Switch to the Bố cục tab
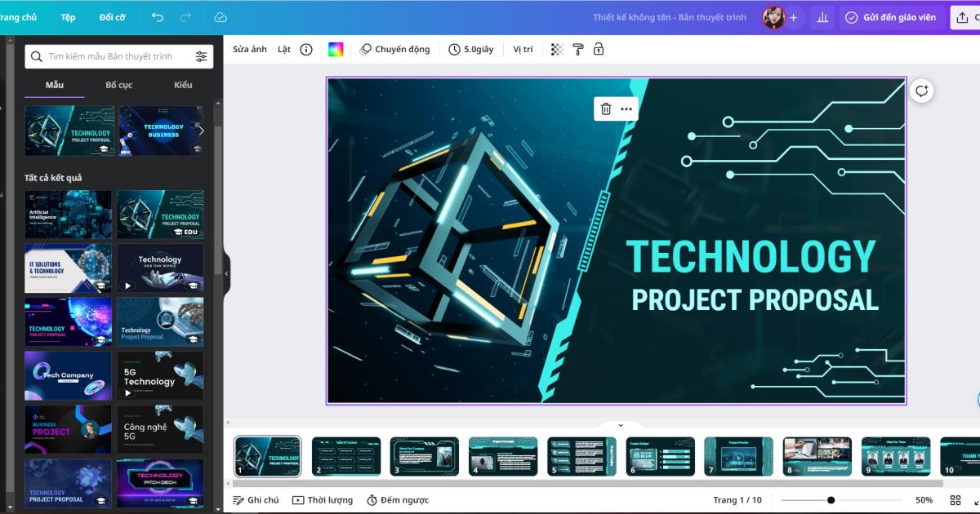This screenshot has height=514, width=980. 118,85
